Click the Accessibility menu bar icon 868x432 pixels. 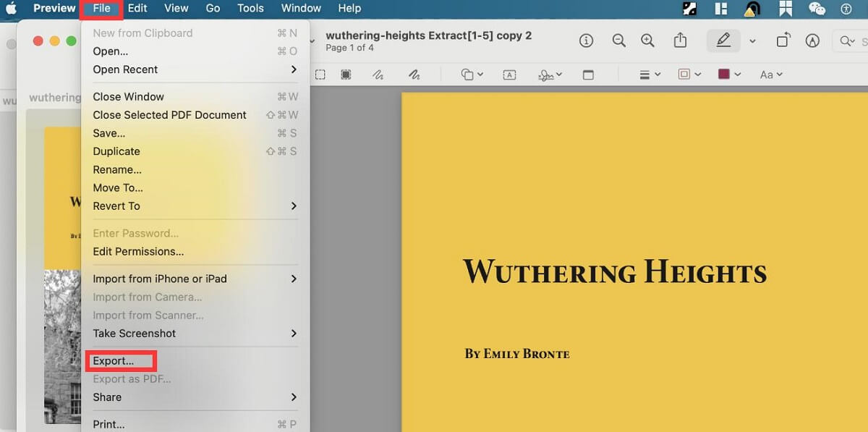click(846, 9)
